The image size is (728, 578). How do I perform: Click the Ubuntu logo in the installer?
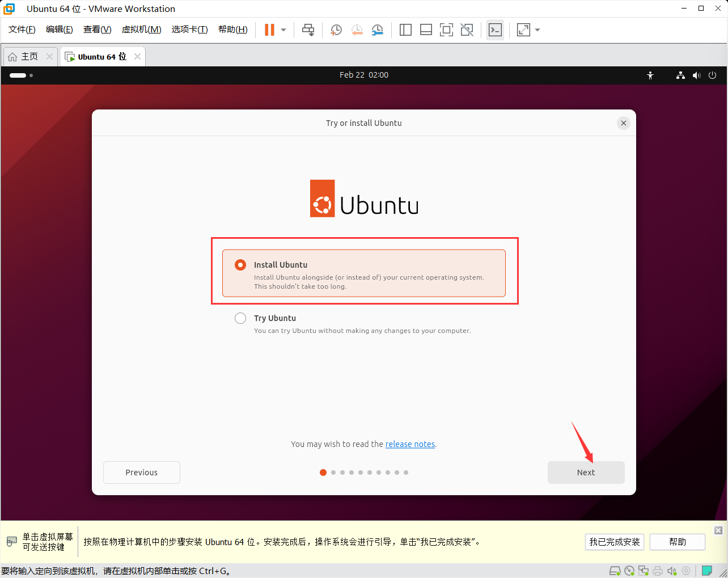pos(364,199)
